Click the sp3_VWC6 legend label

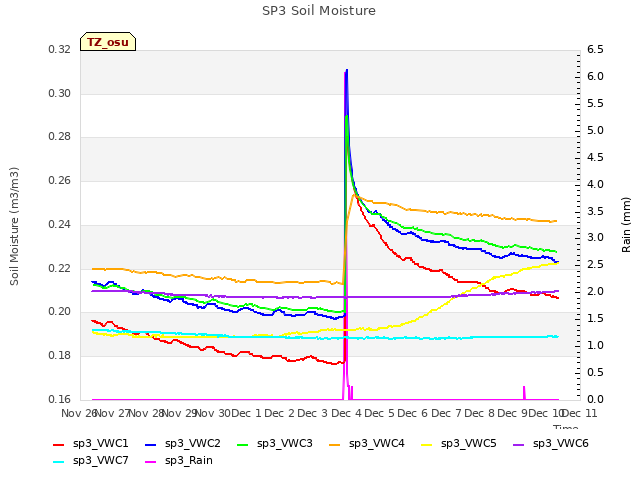tap(560, 444)
